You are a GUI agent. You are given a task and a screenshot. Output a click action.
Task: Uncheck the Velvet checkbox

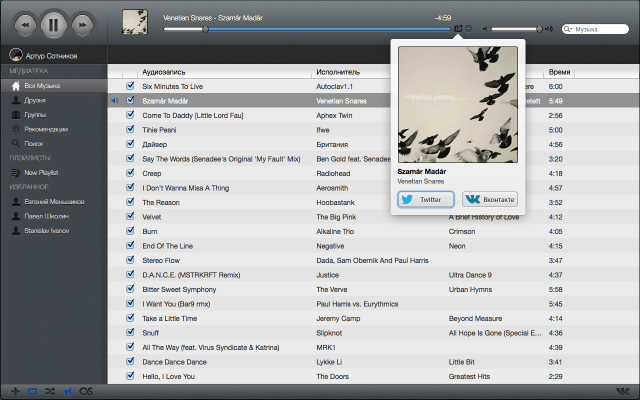130,216
